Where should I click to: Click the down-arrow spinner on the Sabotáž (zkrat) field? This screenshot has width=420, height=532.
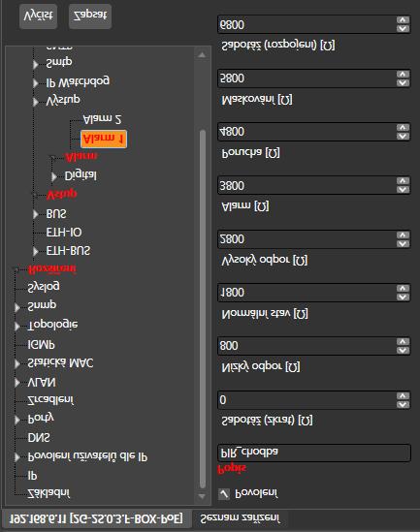coord(403,404)
